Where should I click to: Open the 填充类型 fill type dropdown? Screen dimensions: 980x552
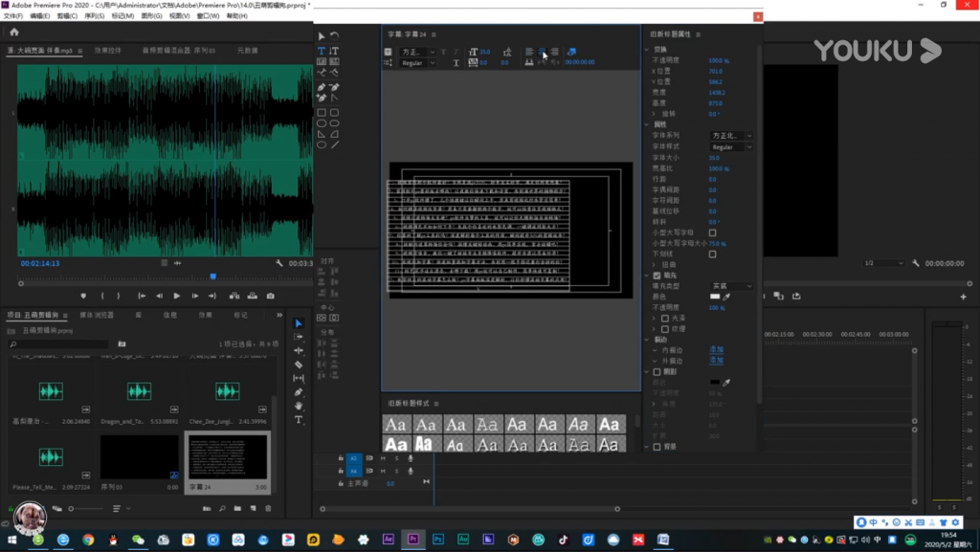coord(731,286)
